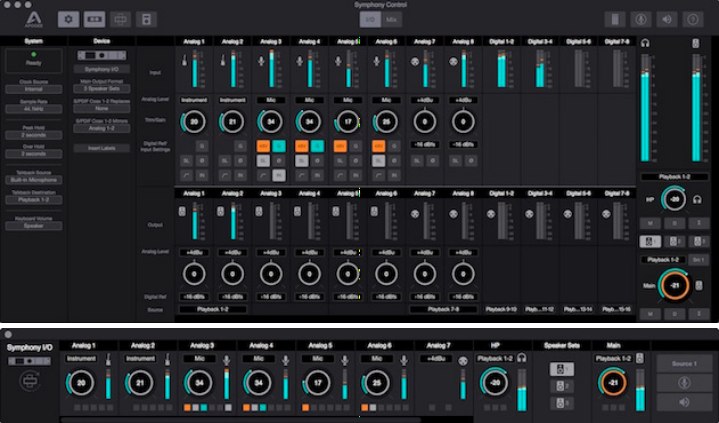Select Analog 3 input channel header
719x423 pixels.
pos(271,41)
